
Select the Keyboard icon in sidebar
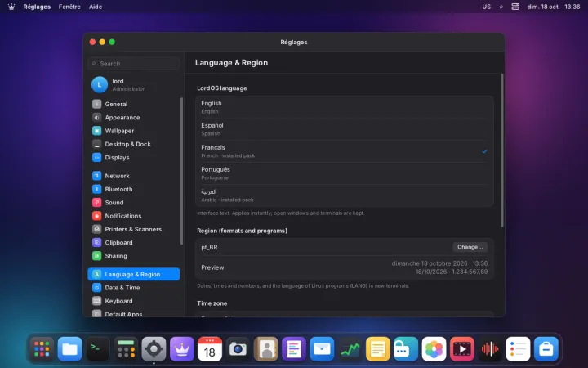click(96, 301)
